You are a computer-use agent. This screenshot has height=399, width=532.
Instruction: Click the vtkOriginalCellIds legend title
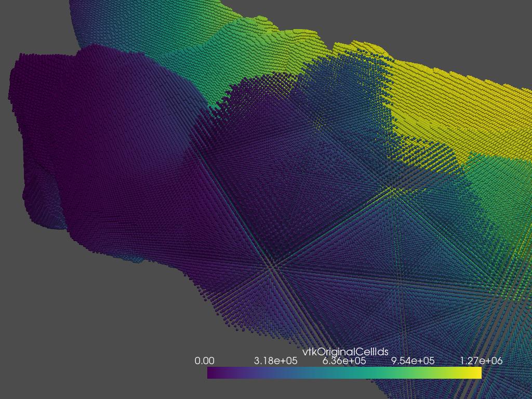(x=345, y=352)
